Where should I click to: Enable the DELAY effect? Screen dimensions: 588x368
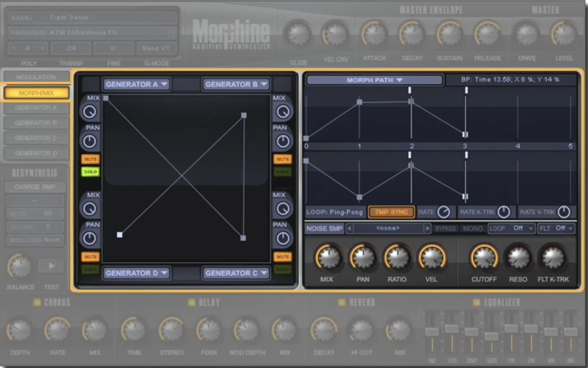coord(192,303)
